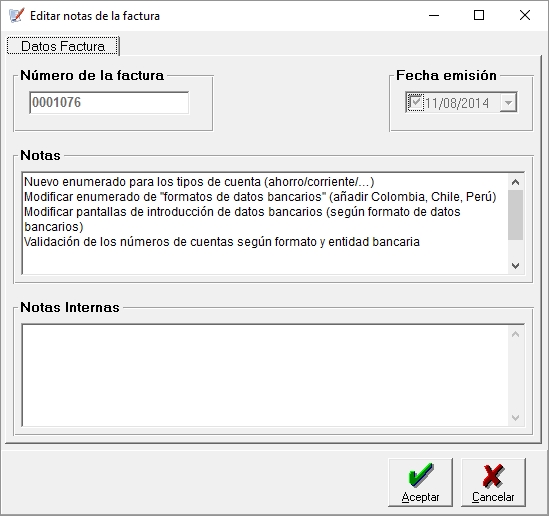The height and width of the screenshot is (516, 550).
Task: Toggle the Fecha emisión date checkbox
Action: 416,102
